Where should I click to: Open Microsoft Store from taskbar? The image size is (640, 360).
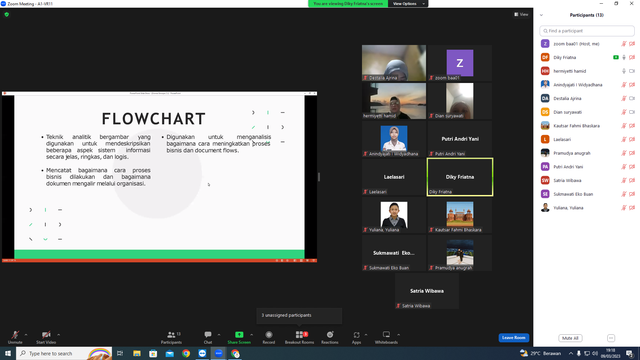(x=153, y=353)
